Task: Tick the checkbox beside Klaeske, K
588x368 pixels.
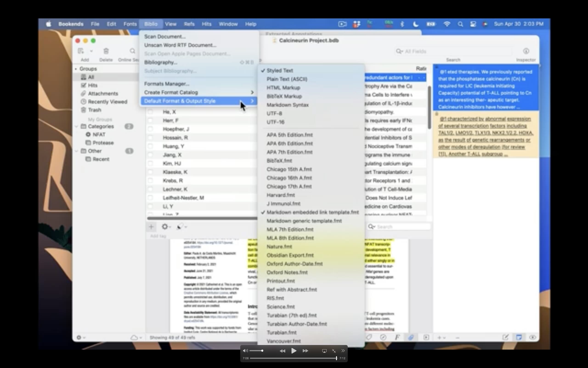Action: 150,172
